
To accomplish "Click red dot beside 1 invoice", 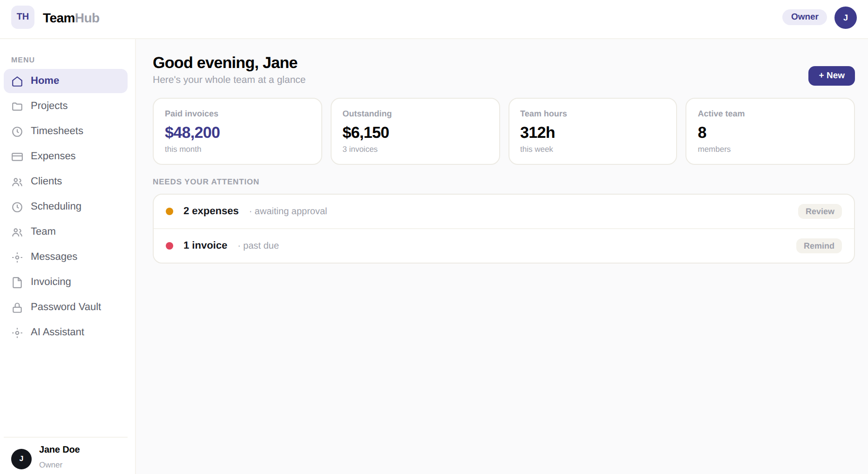I will tap(170, 246).
